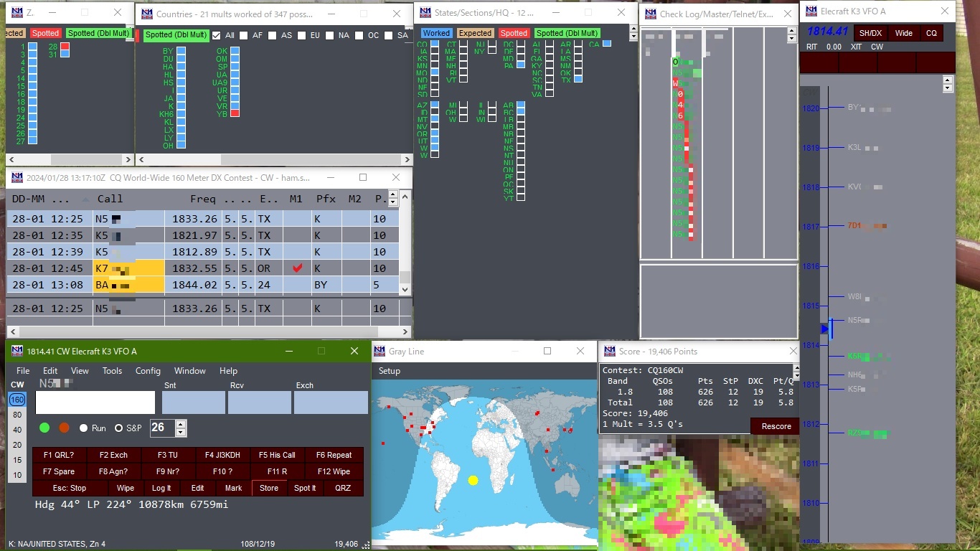Click the N1MM icon in Gray Line title bar
This screenshot has height=551, width=980.
(x=379, y=352)
